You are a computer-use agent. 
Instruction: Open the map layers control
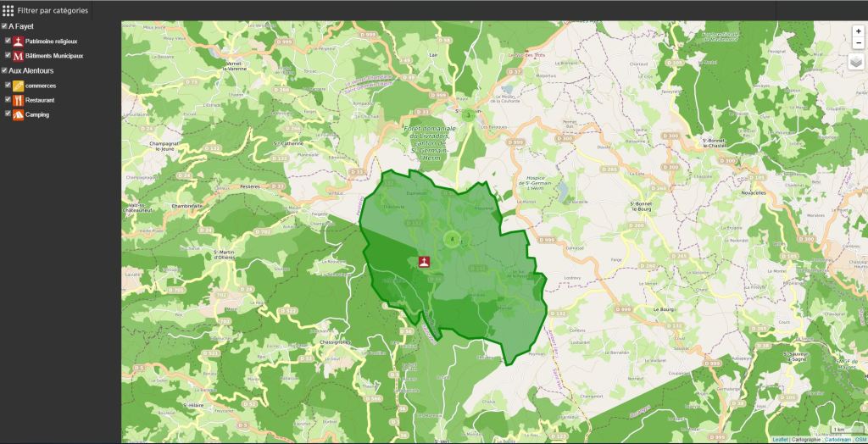coord(858,61)
